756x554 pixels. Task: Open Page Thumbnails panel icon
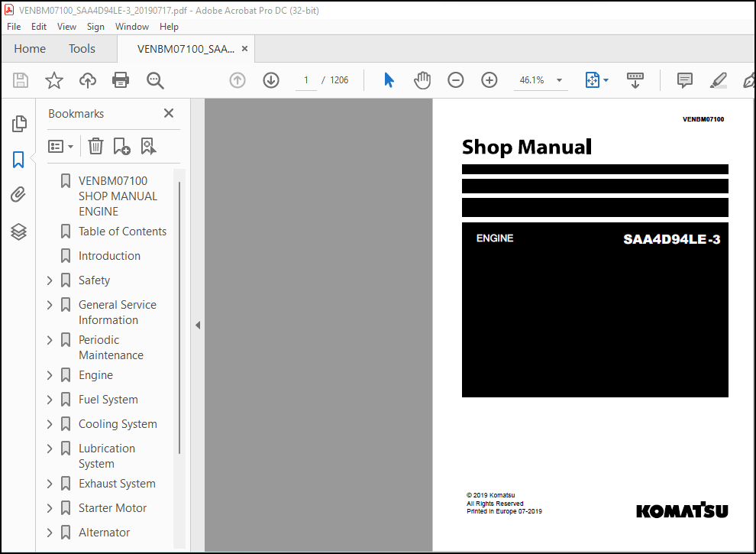click(x=19, y=124)
